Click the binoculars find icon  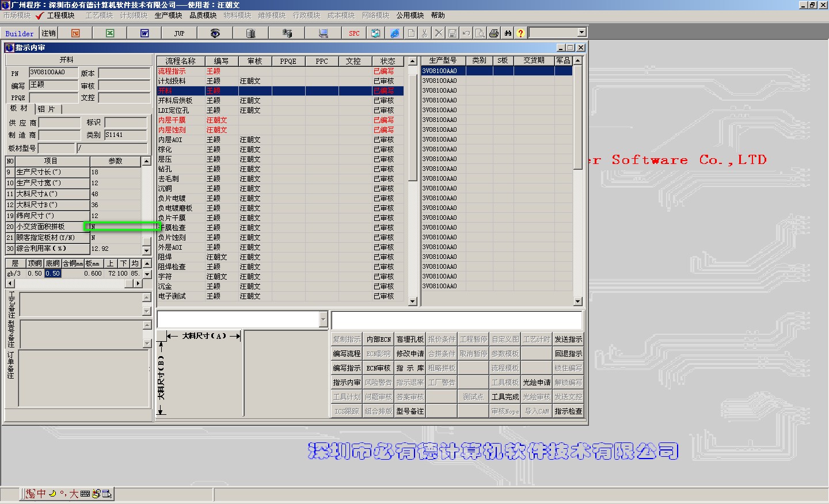tap(507, 33)
